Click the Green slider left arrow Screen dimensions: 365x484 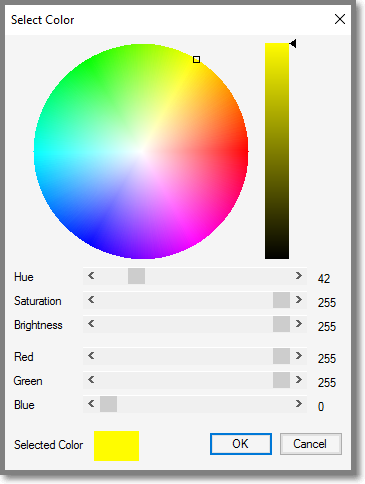[91, 380]
